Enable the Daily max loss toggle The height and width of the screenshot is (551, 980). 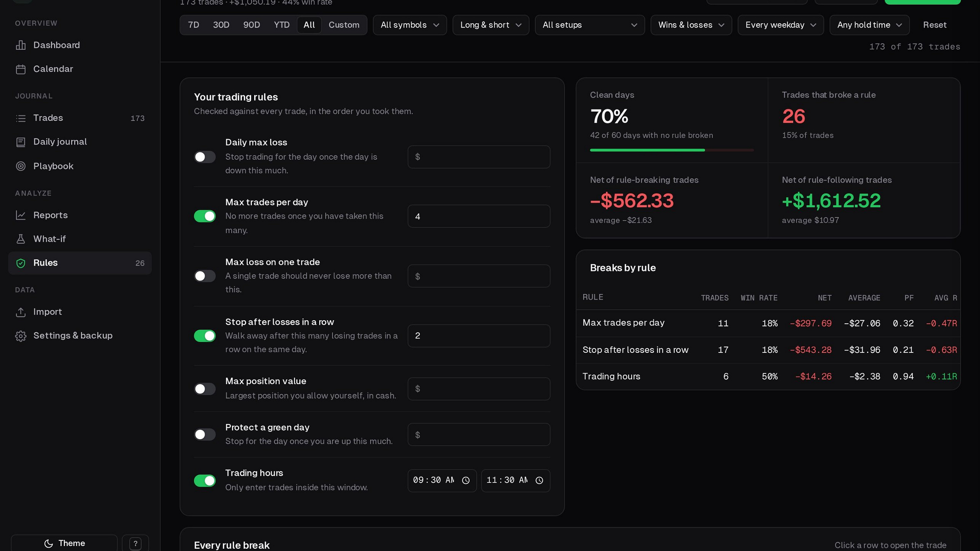205,157
